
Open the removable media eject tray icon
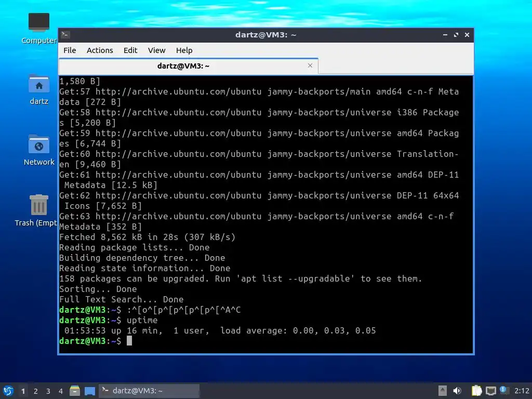tap(443, 391)
